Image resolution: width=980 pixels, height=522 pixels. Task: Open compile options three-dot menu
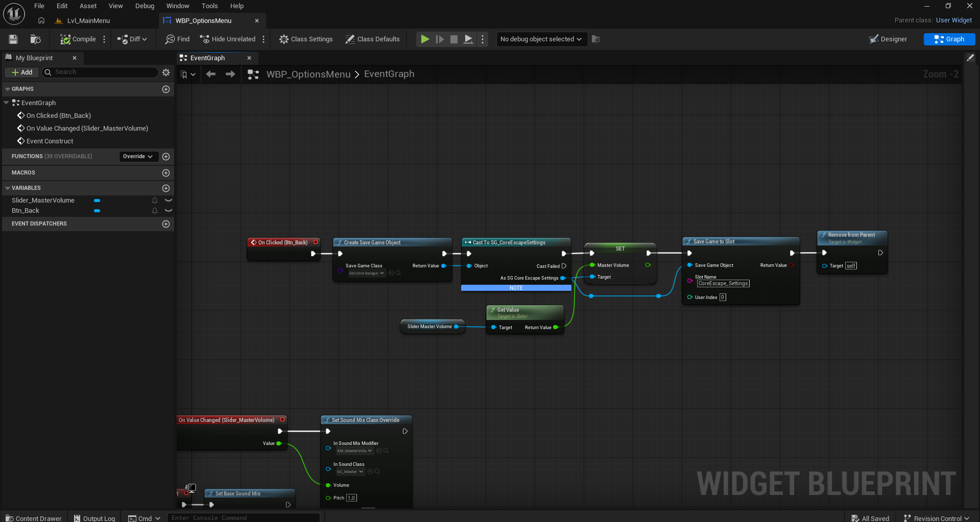pos(104,39)
